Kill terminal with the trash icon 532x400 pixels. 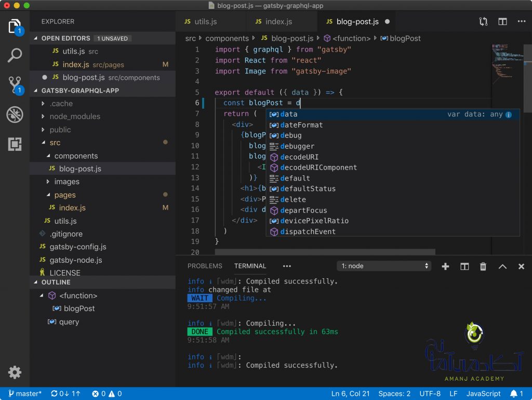[x=483, y=266]
